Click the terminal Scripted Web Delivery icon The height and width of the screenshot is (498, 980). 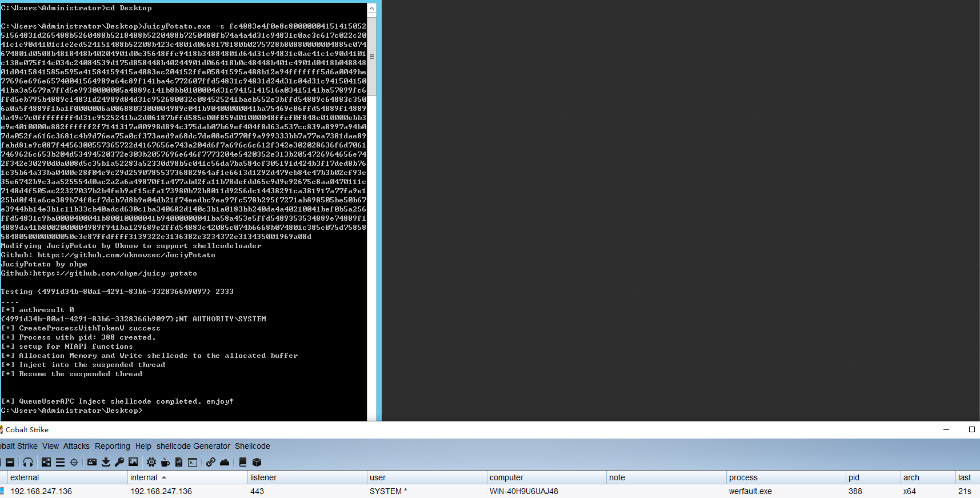click(193, 462)
